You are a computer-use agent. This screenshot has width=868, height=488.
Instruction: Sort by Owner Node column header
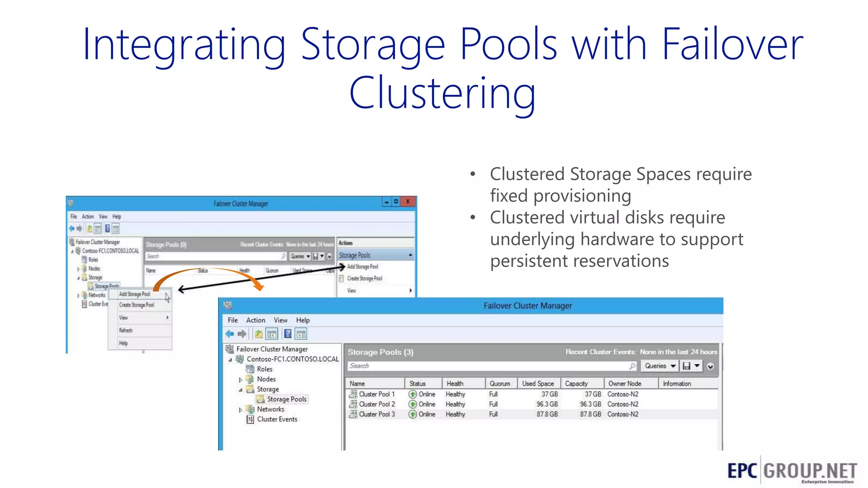631,383
